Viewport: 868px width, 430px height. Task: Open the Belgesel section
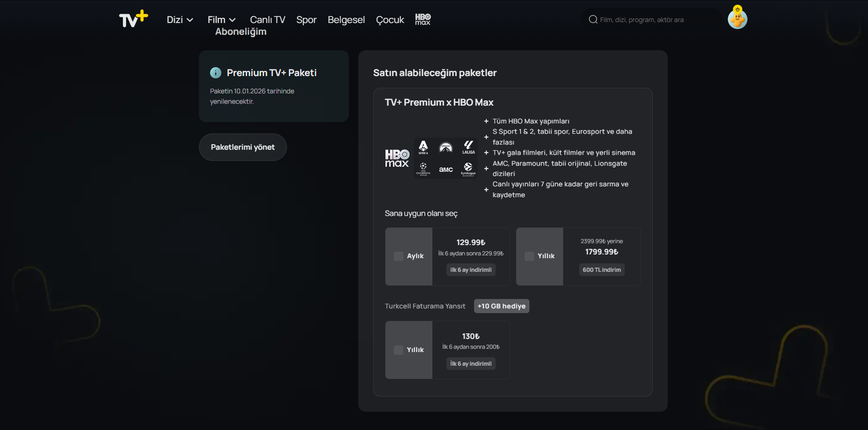click(x=346, y=20)
